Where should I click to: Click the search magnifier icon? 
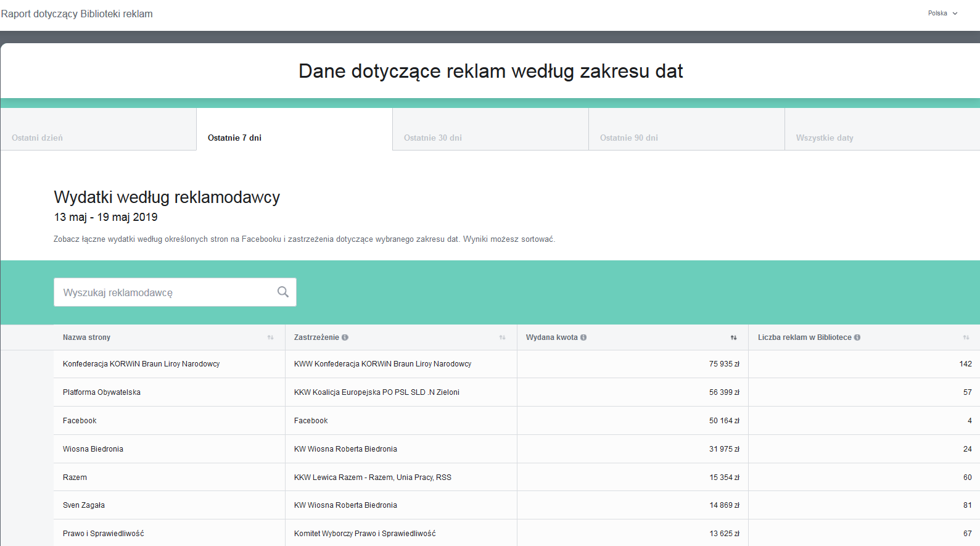click(x=283, y=292)
